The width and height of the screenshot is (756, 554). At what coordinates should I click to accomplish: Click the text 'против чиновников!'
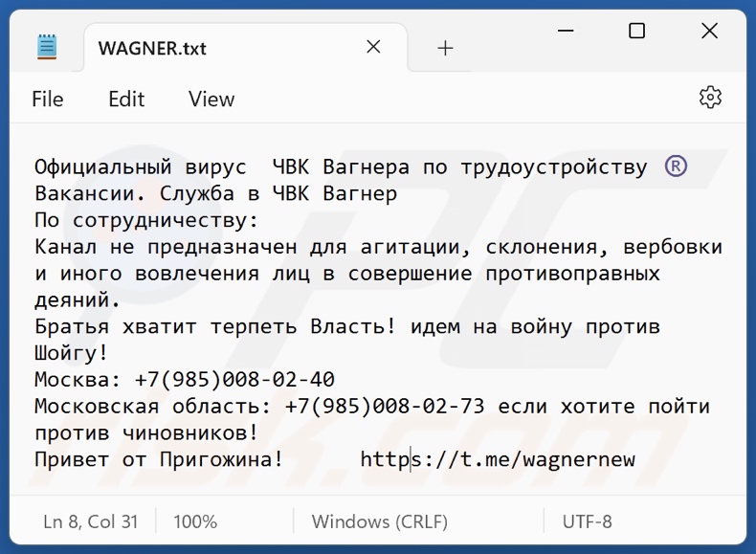146,432
